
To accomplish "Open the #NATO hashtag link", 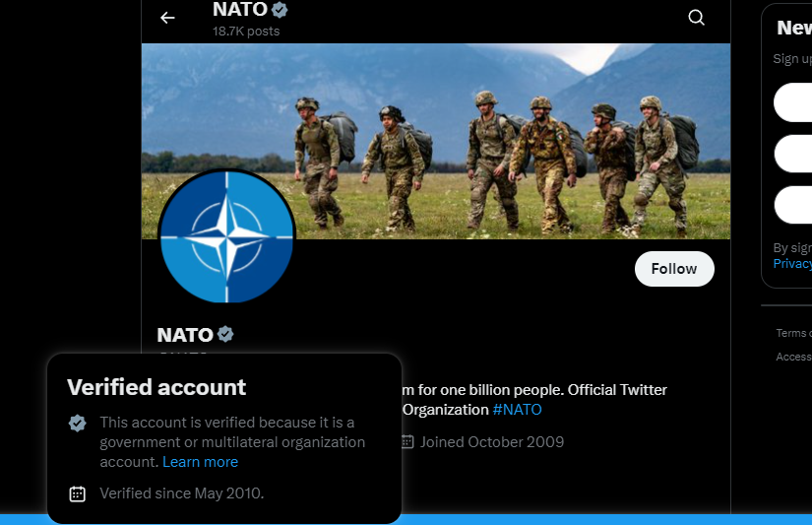I will (517, 410).
